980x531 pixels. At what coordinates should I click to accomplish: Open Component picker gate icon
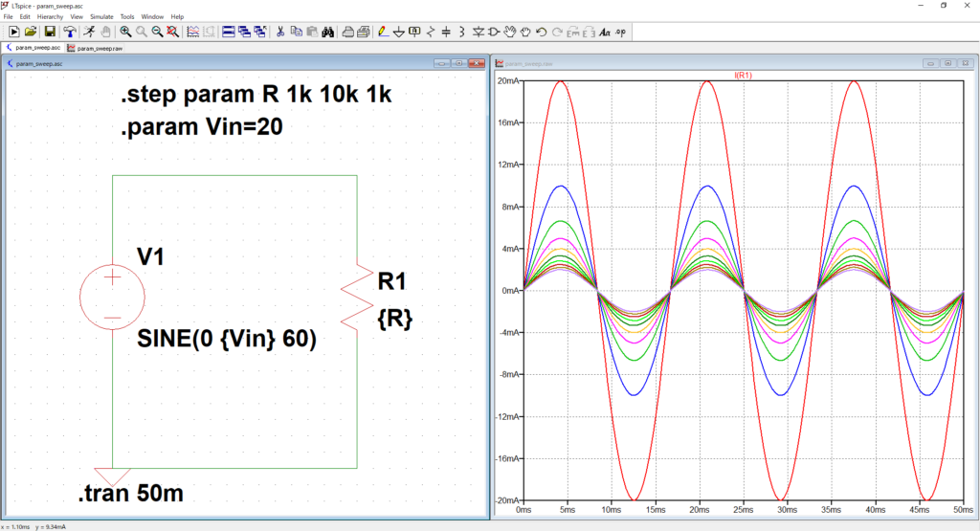(x=494, y=32)
